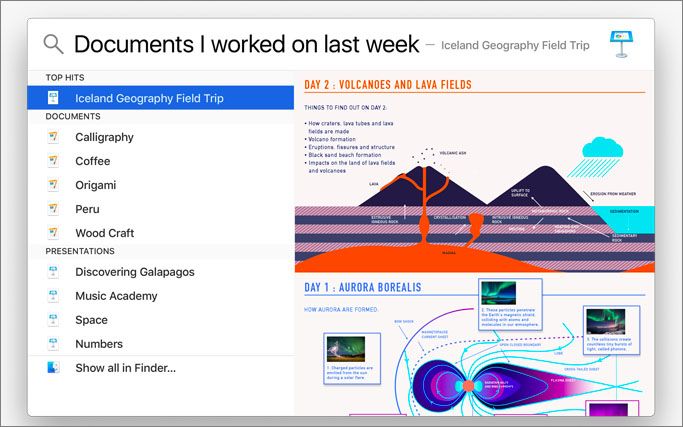Click the 'Iceland Geography Field Trip' completion text in search bar
The width and height of the screenshot is (683, 427).
click(x=515, y=45)
